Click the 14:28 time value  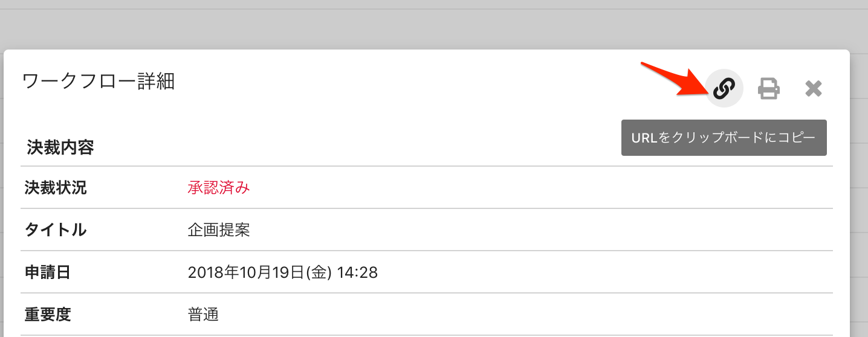[357, 273]
